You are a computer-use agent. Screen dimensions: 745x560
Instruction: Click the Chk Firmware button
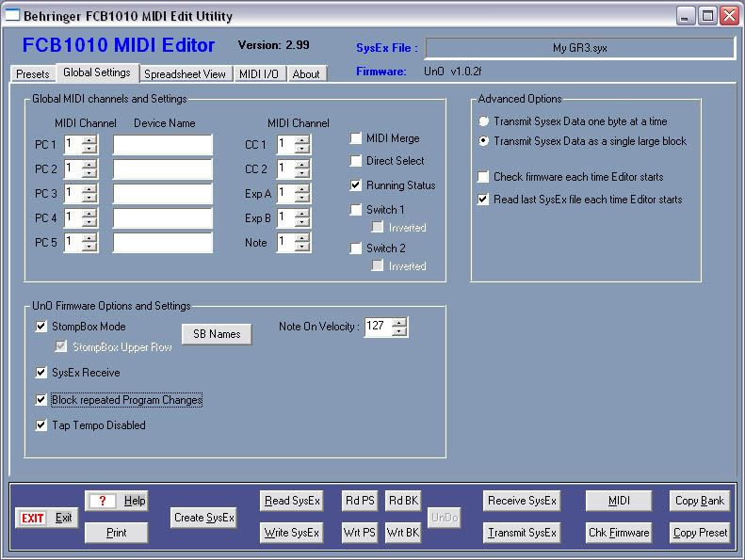tap(619, 533)
